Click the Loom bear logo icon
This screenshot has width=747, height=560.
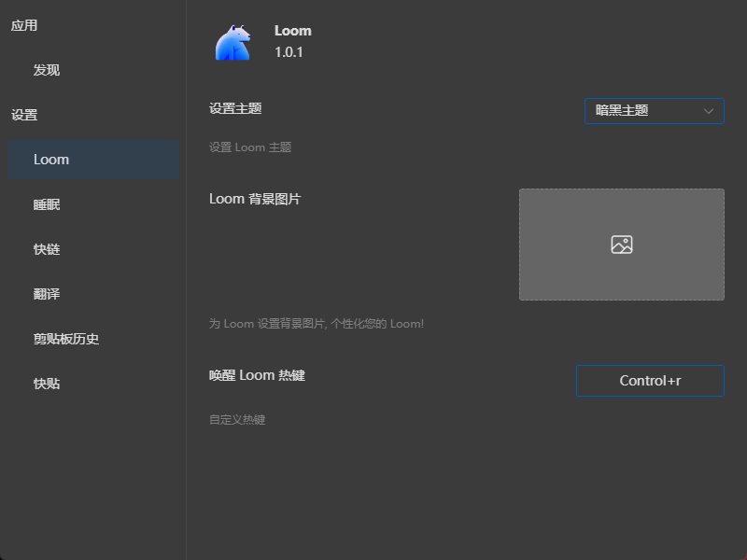click(233, 41)
